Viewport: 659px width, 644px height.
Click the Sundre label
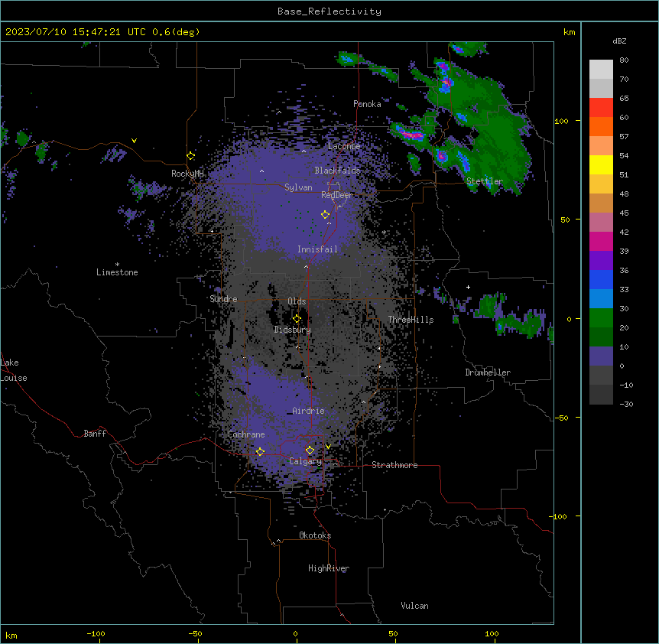[223, 299]
